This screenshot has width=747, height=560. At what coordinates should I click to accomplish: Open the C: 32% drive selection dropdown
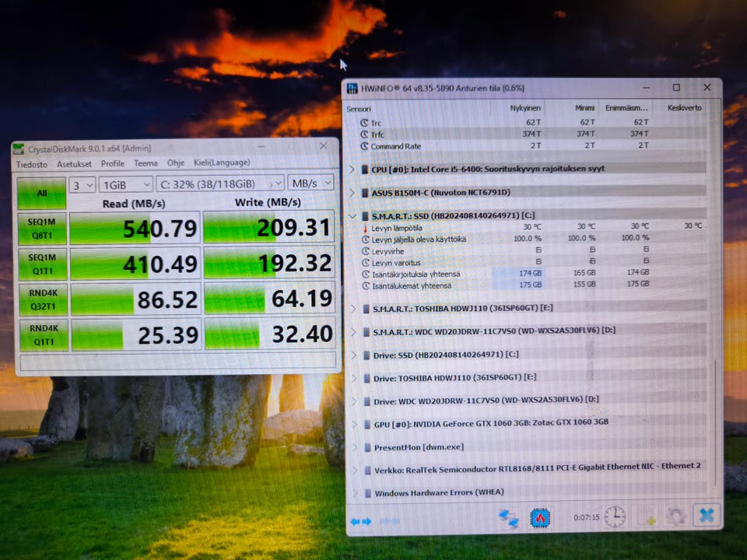pos(220,184)
